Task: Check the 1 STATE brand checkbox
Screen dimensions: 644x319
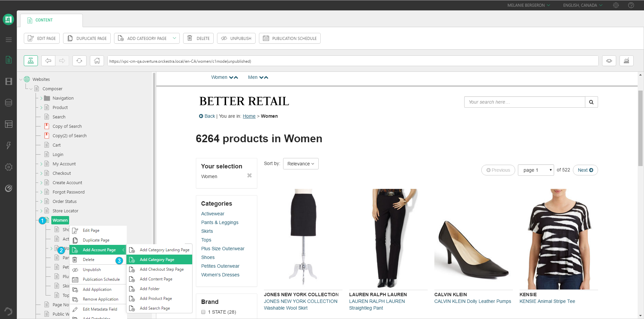Action: (x=203, y=312)
